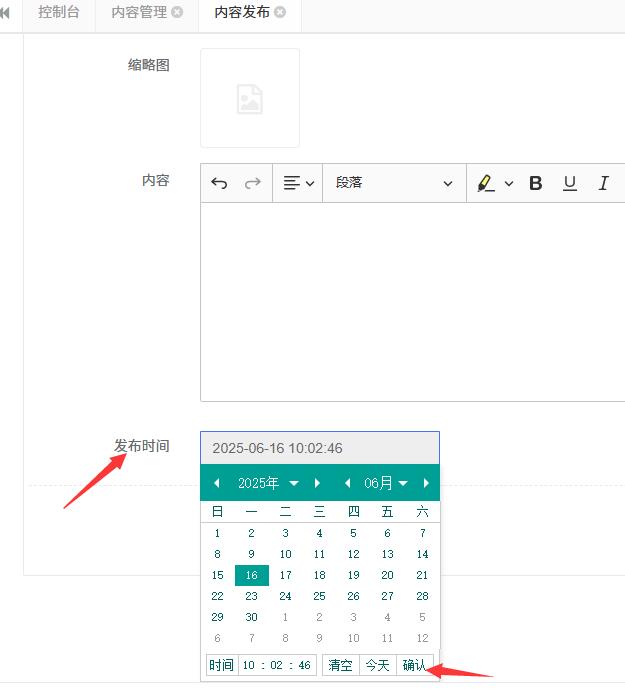This screenshot has width=625, height=698.
Task: Toggle underline text formatting
Action: [570, 183]
